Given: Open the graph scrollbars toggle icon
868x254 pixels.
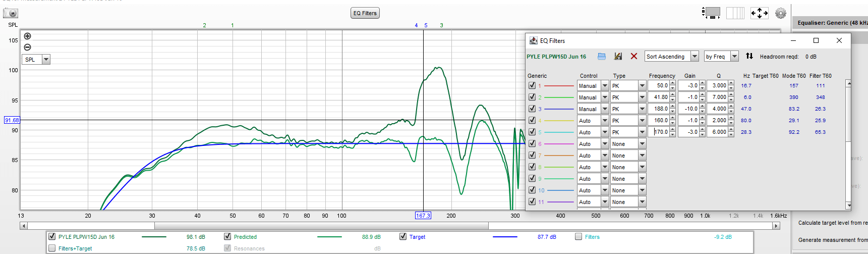Looking at the screenshot, I should [712, 13].
